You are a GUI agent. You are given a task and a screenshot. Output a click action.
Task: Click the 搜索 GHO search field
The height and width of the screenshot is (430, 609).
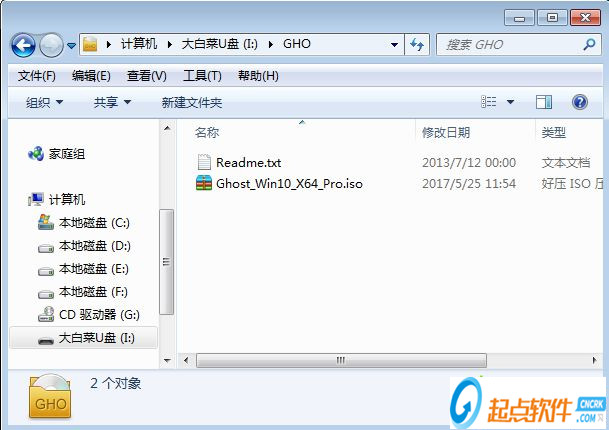(511, 45)
